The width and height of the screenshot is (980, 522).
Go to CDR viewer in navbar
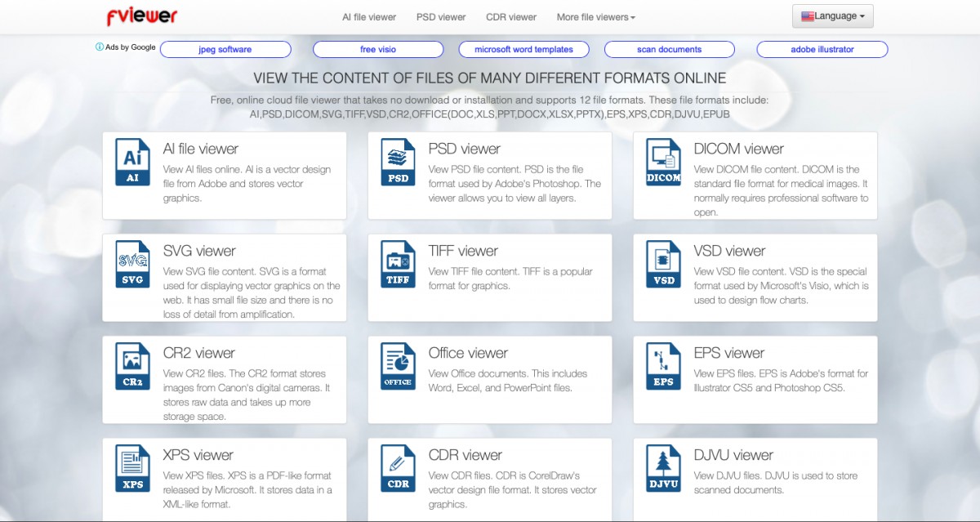tap(511, 17)
